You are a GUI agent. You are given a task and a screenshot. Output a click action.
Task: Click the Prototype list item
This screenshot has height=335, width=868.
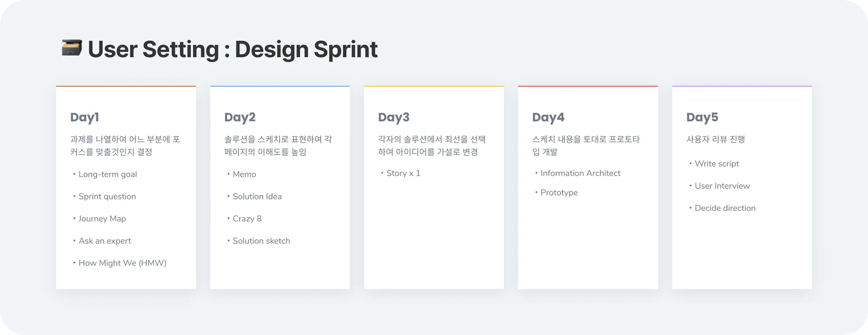coord(559,193)
